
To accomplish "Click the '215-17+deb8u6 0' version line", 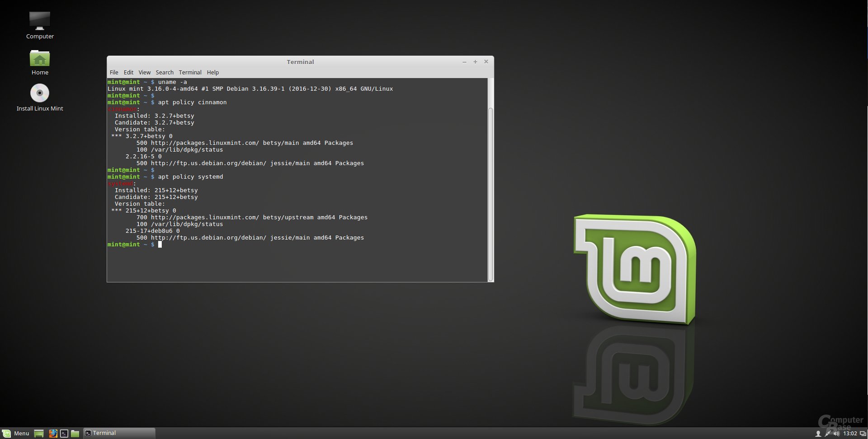I will (x=152, y=231).
